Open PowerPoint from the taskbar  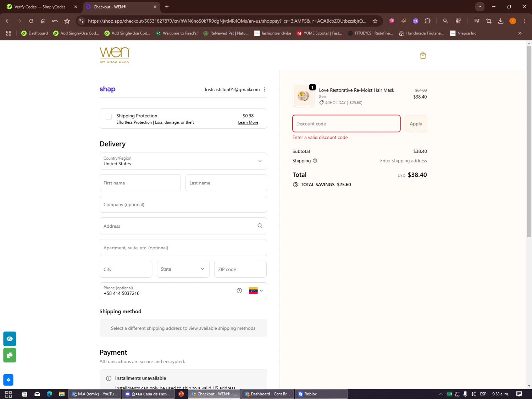pyautogui.click(x=181, y=394)
